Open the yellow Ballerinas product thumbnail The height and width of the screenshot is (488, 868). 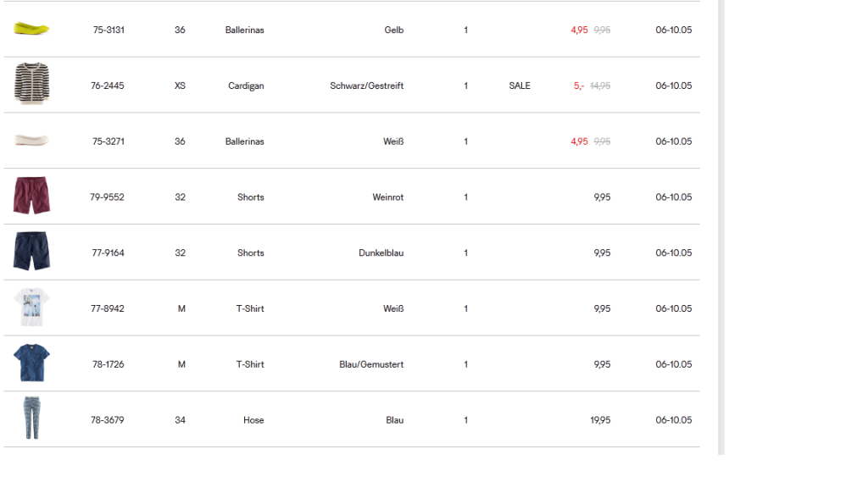click(x=31, y=28)
